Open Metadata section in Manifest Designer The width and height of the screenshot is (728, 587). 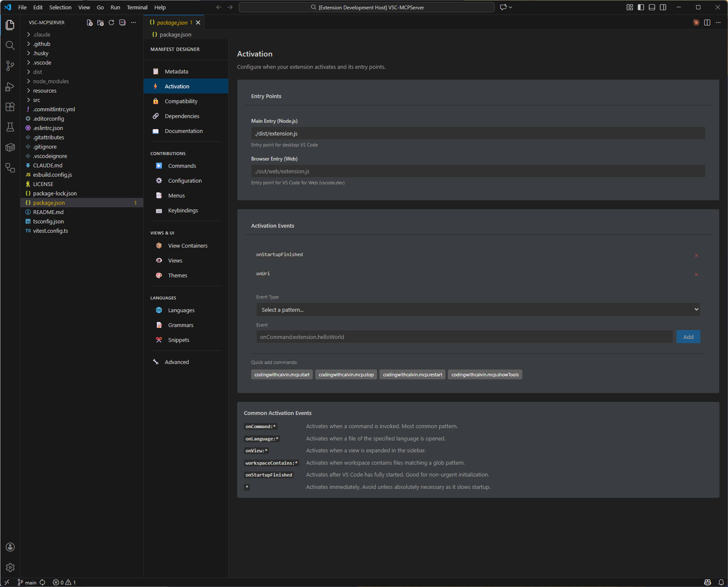(186, 71)
